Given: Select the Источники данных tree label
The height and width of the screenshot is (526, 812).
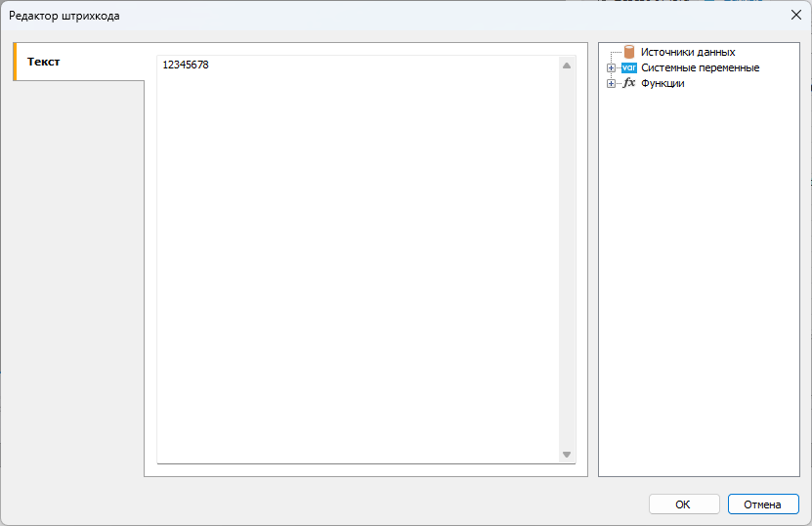Looking at the screenshot, I should point(688,52).
